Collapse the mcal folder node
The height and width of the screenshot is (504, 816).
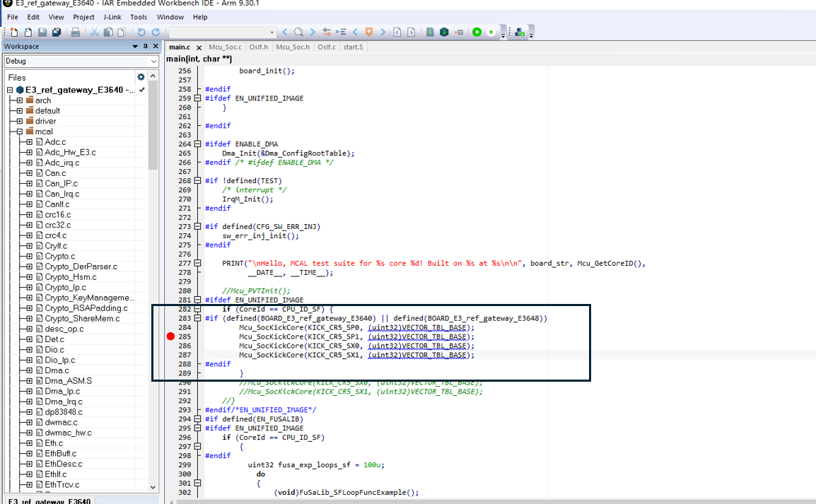tap(20, 131)
